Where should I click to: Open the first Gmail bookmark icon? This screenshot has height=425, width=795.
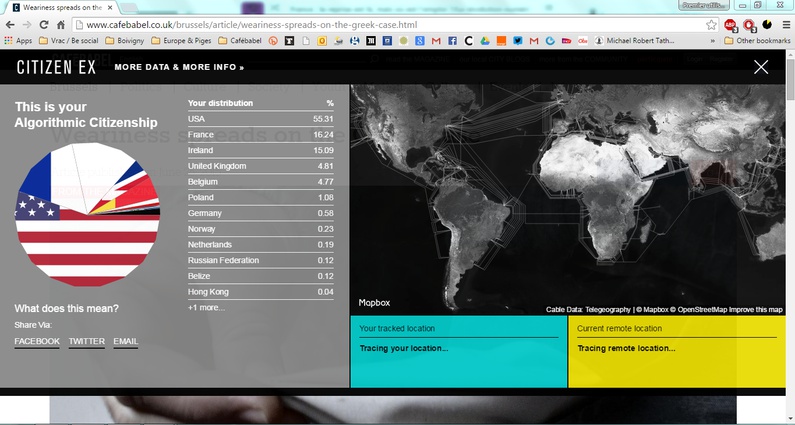(x=436, y=41)
